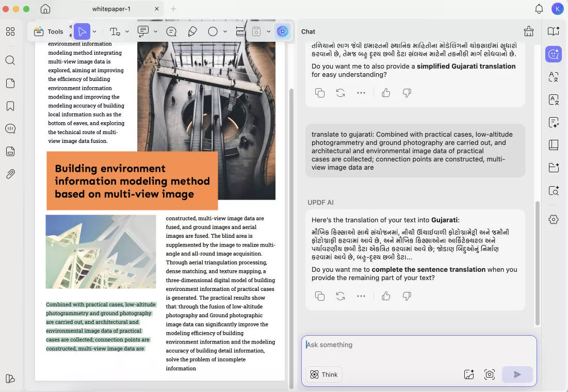Send the chat message

click(x=517, y=374)
